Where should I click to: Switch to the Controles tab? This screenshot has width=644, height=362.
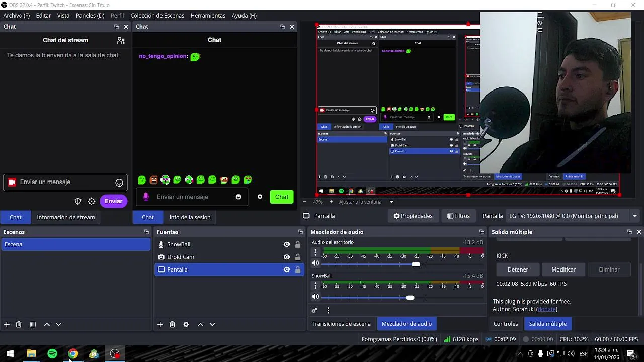coord(506,324)
